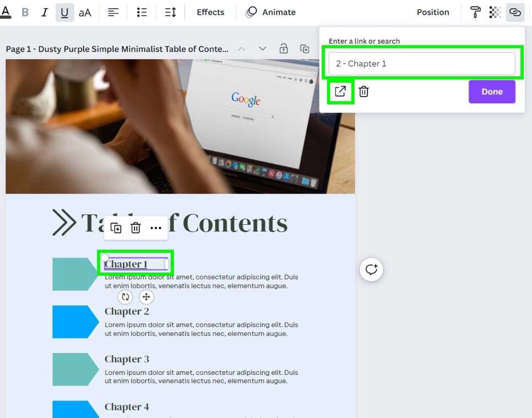
Task: Open the Effects panel
Action: 210,12
